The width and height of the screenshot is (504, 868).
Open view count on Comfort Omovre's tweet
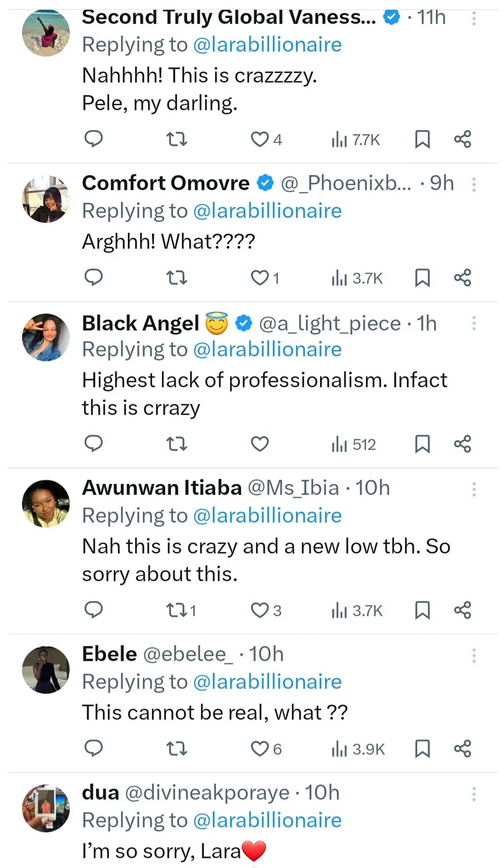point(357,278)
